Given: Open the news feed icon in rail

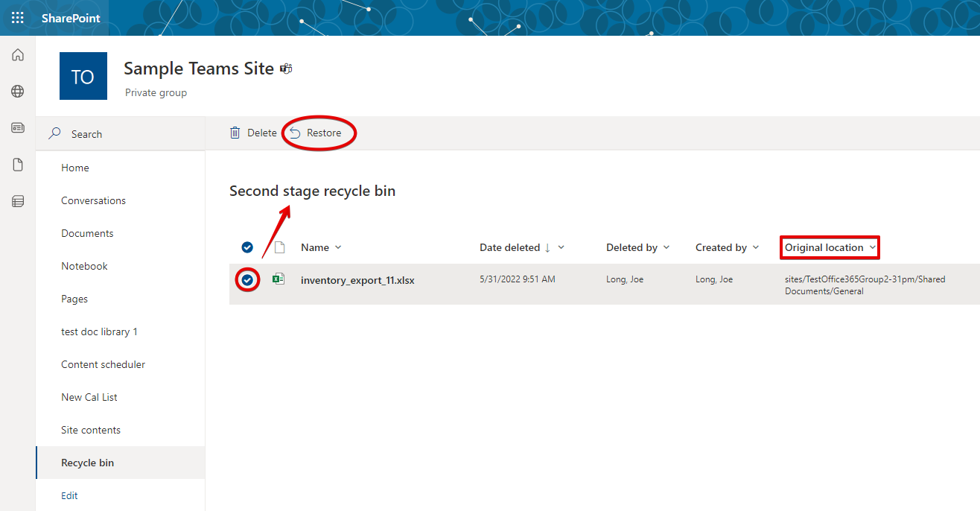Looking at the screenshot, I should pos(18,128).
